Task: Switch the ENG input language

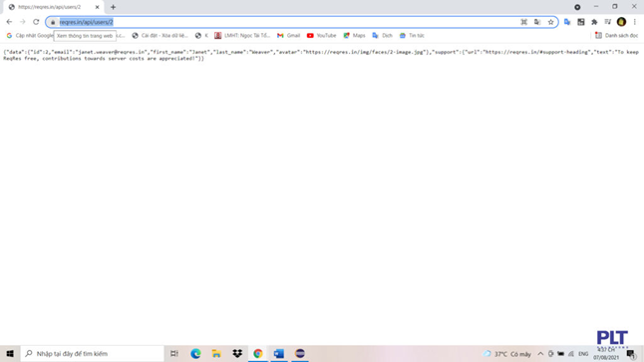Action: pos(583,354)
